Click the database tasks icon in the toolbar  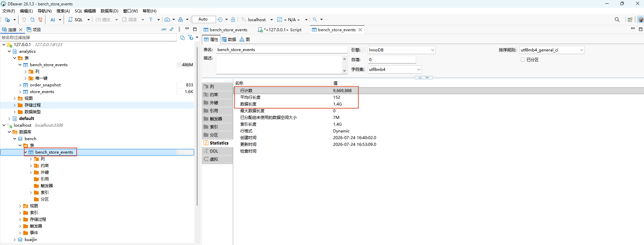[x=180, y=19]
